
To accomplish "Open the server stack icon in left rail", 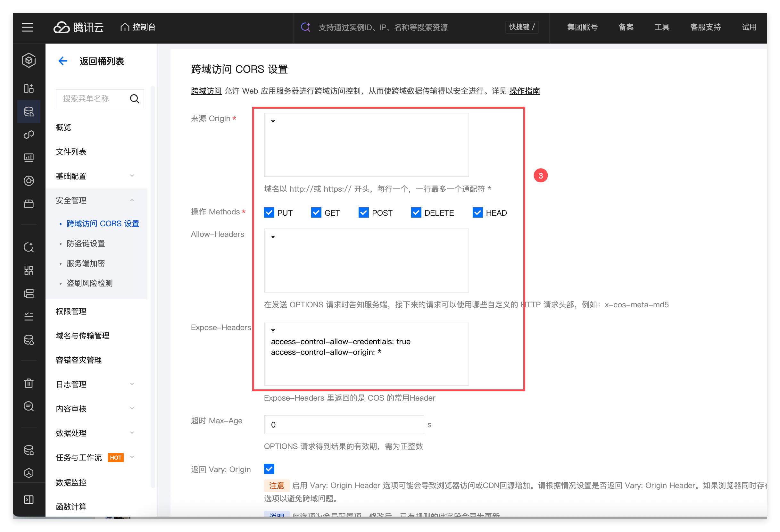I will (x=29, y=294).
